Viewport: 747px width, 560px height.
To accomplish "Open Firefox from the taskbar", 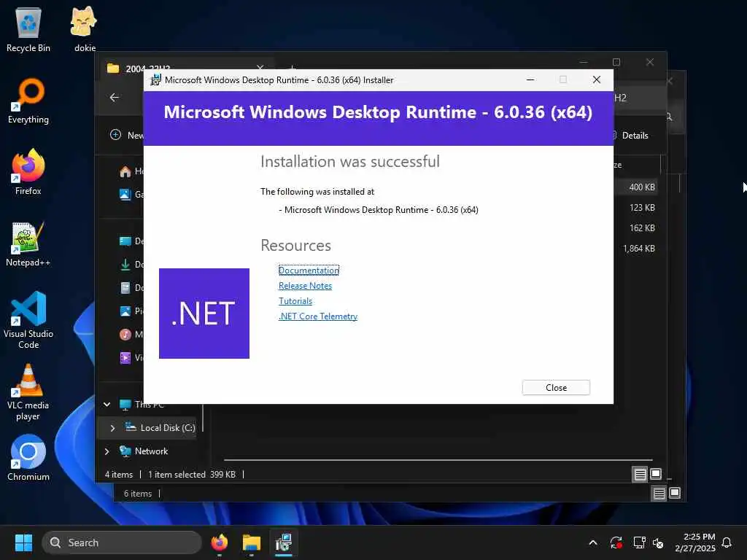I will [219, 542].
